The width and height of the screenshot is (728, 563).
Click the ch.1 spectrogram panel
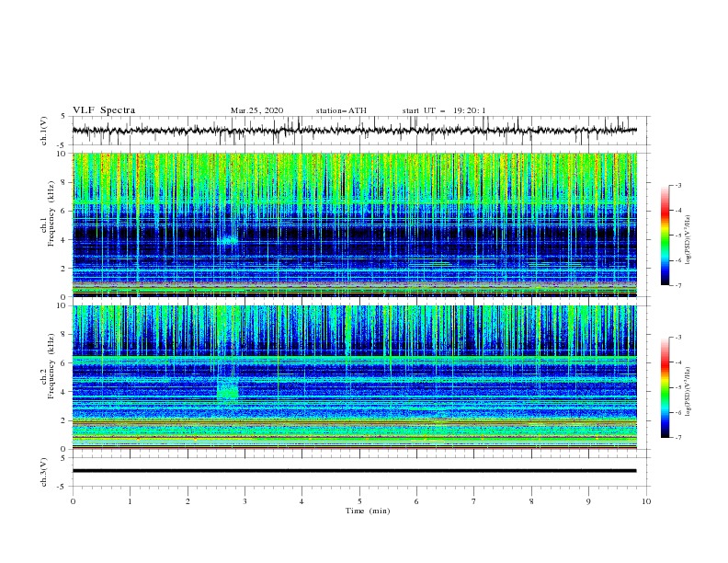(x=354, y=224)
